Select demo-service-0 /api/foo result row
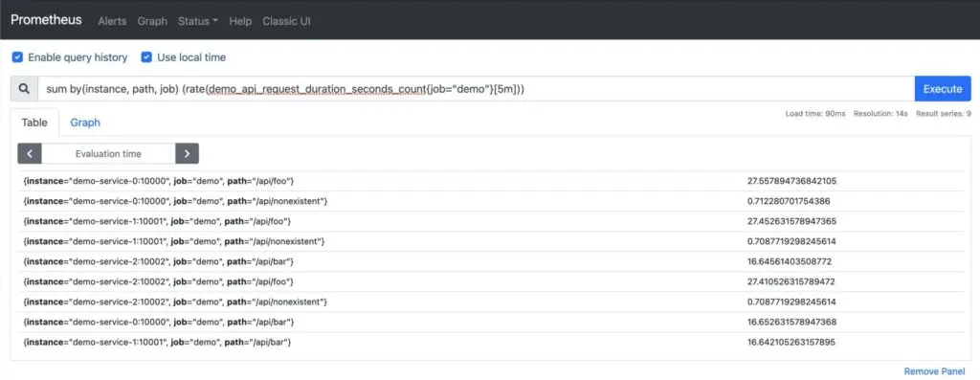The width and height of the screenshot is (980, 380). click(x=491, y=181)
